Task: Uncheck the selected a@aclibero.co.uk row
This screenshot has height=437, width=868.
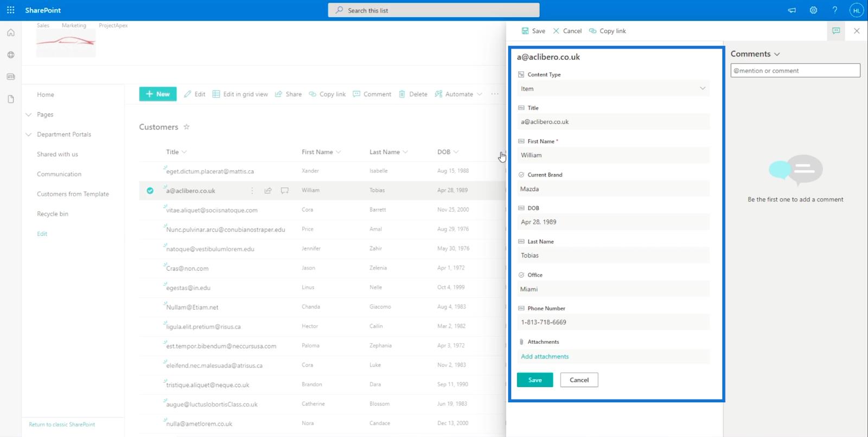Action: [150, 190]
